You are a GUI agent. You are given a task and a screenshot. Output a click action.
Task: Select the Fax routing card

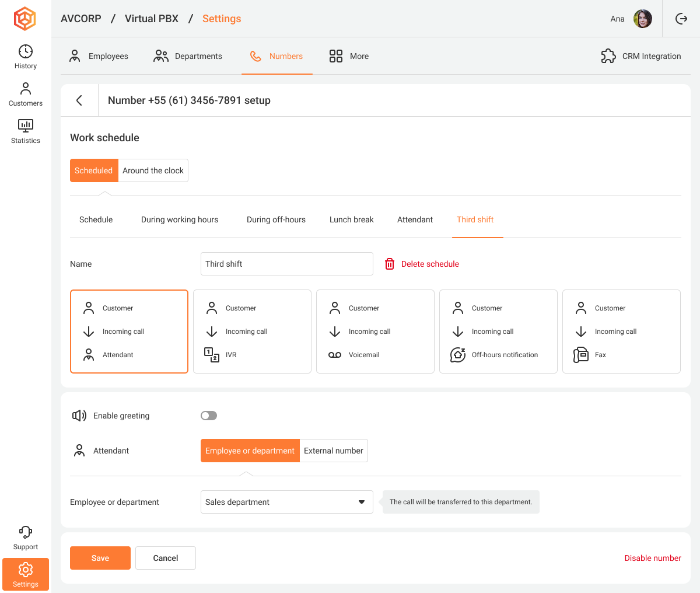(621, 332)
